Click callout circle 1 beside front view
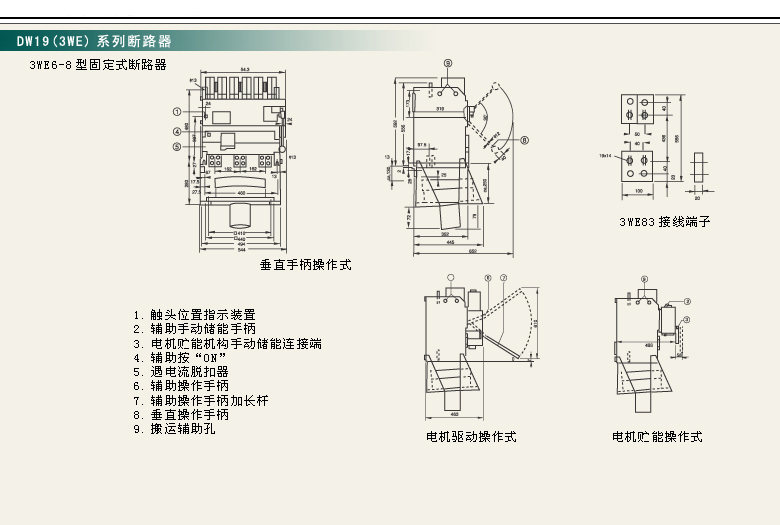 pos(177,112)
